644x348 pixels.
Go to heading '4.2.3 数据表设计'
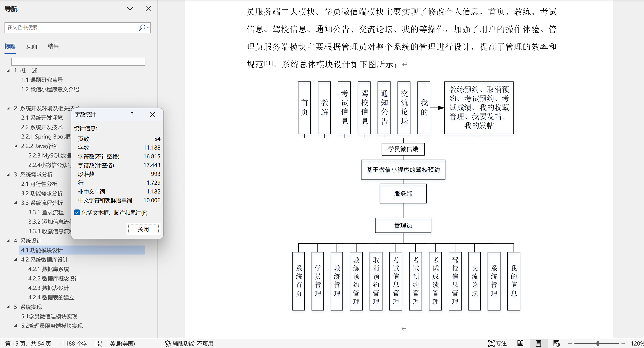pyautogui.click(x=48, y=288)
